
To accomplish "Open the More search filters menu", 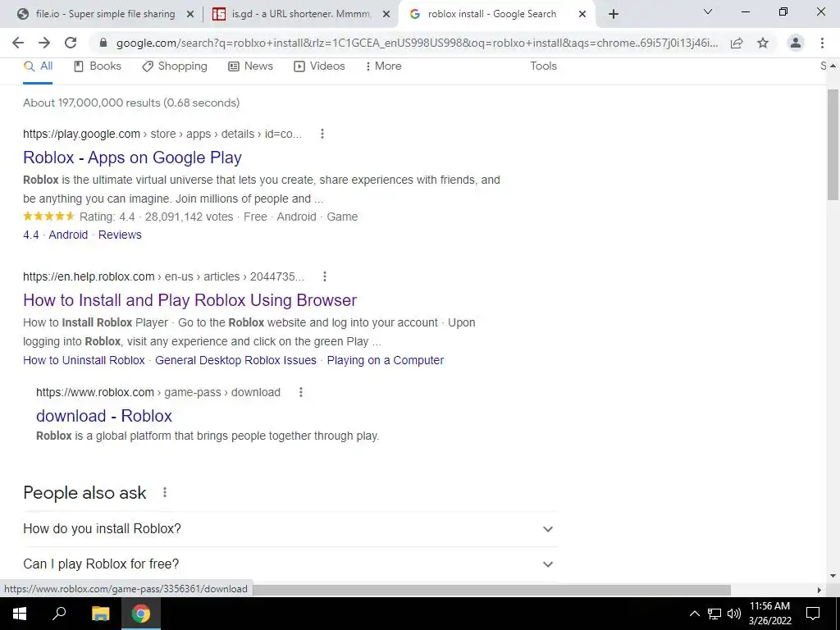I will (383, 66).
